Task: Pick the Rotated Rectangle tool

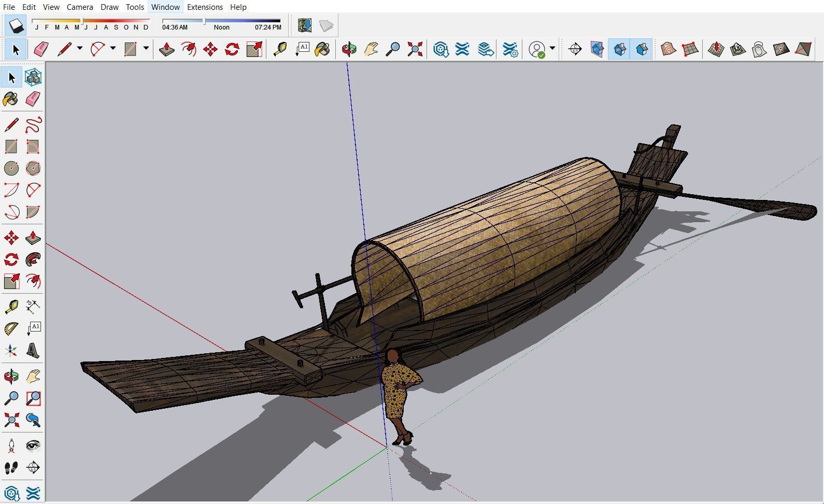Action: pos(33,147)
